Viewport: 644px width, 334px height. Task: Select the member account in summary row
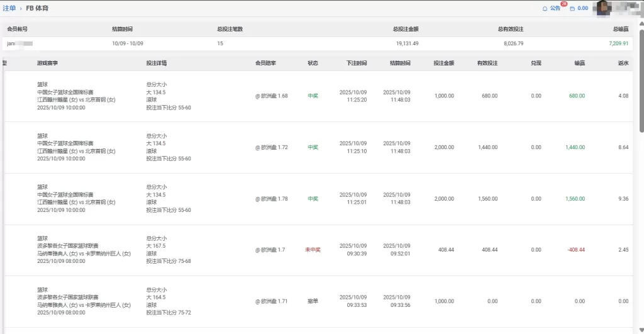(x=19, y=43)
